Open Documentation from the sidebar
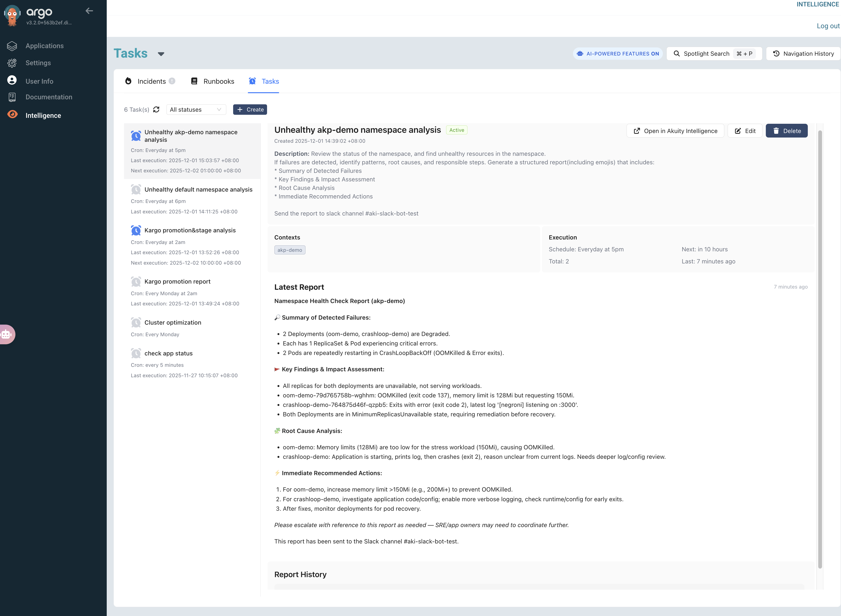 tap(48, 97)
